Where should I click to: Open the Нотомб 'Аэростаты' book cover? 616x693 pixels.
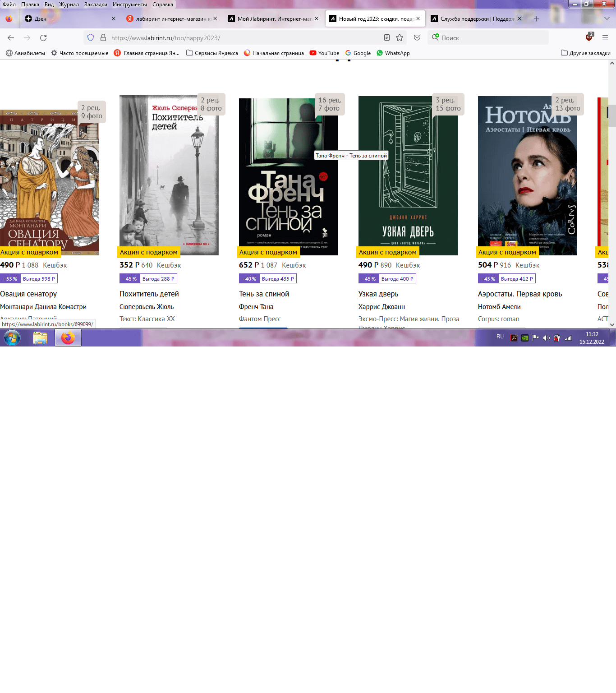(x=528, y=176)
